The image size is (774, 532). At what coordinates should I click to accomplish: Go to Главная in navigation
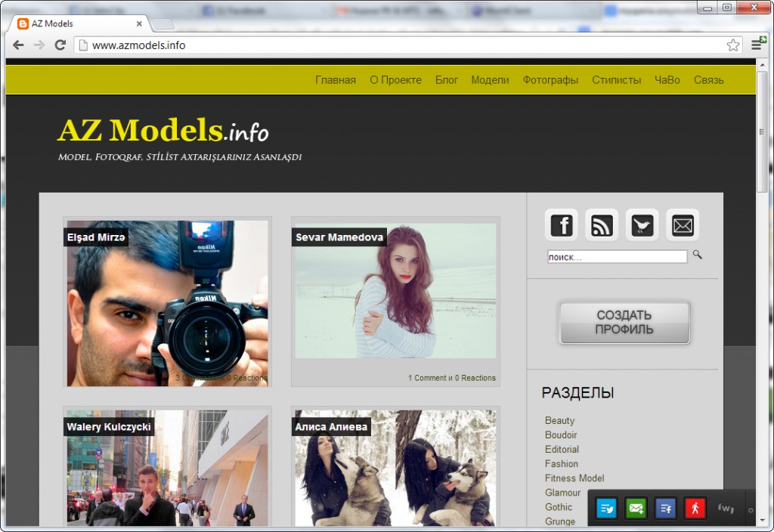pos(335,80)
